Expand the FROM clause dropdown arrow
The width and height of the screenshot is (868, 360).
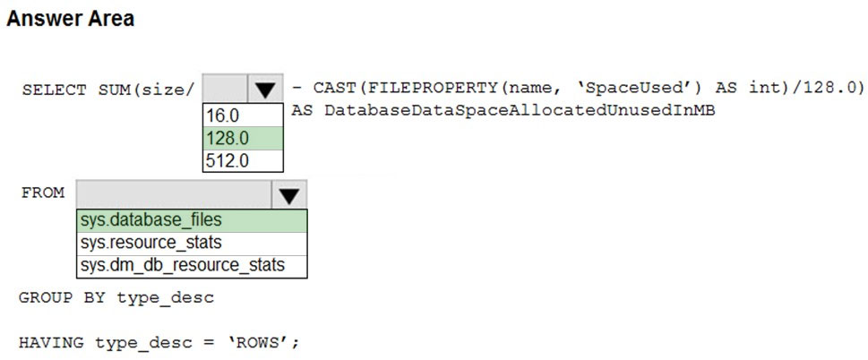point(289,194)
